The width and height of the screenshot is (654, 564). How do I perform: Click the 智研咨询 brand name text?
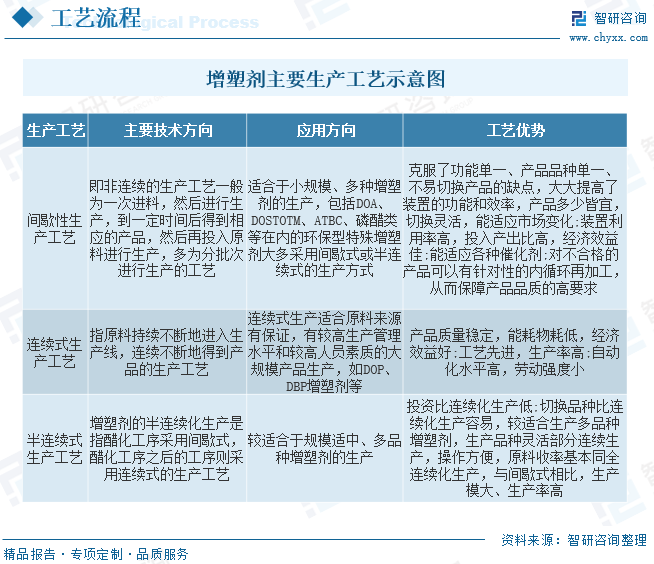click(620, 18)
